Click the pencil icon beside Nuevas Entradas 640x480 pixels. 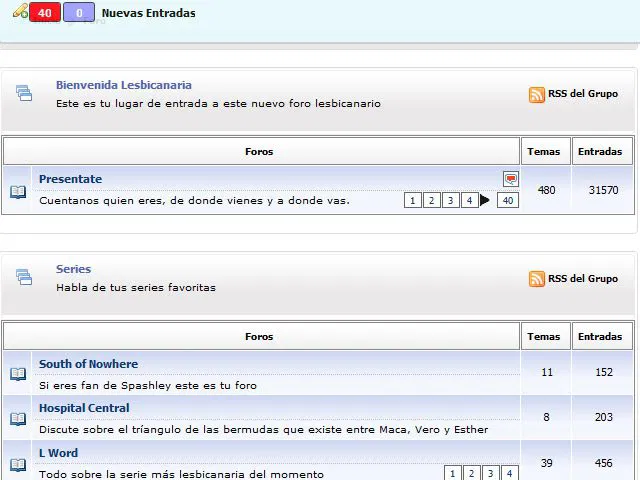click(21, 12)
